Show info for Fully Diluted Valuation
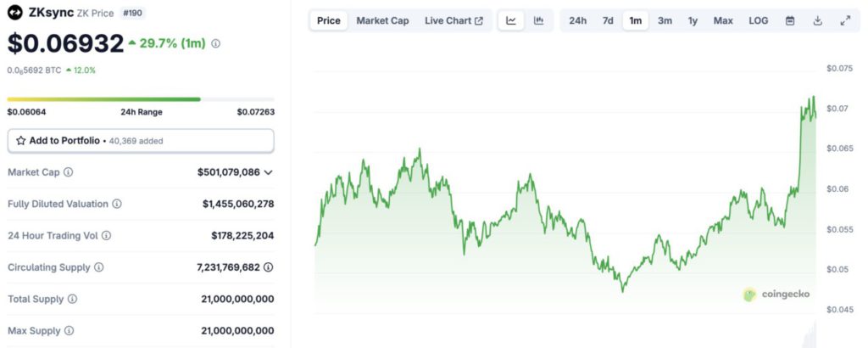The width and height of the screenshot is (868, 348). 117,204
